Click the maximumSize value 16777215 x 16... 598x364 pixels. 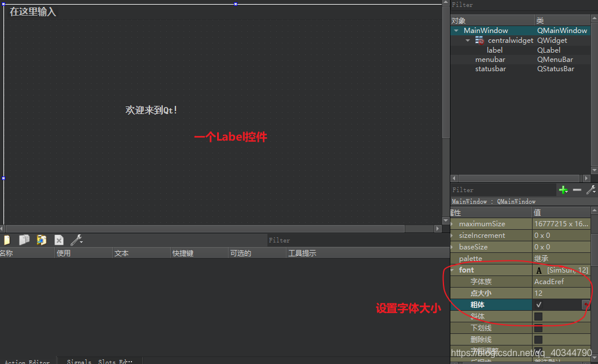pos(561,224)
